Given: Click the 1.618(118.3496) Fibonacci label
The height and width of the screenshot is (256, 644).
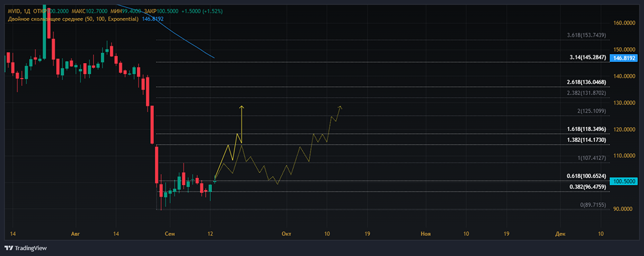Looking at the screenshot, I should [587, 129].
